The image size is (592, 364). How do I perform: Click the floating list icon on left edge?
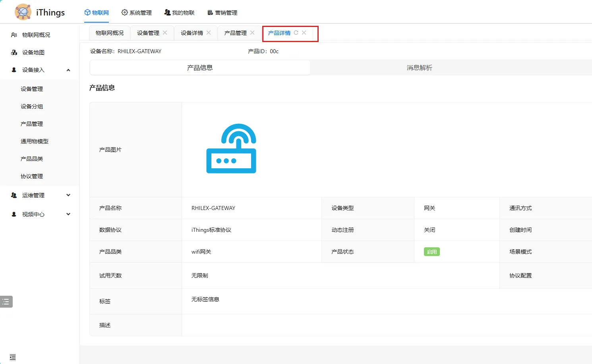coord(6,302)
